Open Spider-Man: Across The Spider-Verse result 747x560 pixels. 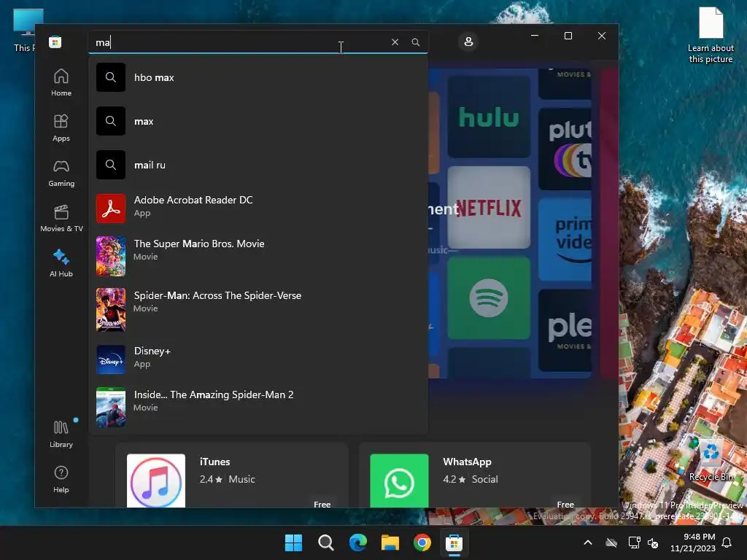[x=258, y=309]
